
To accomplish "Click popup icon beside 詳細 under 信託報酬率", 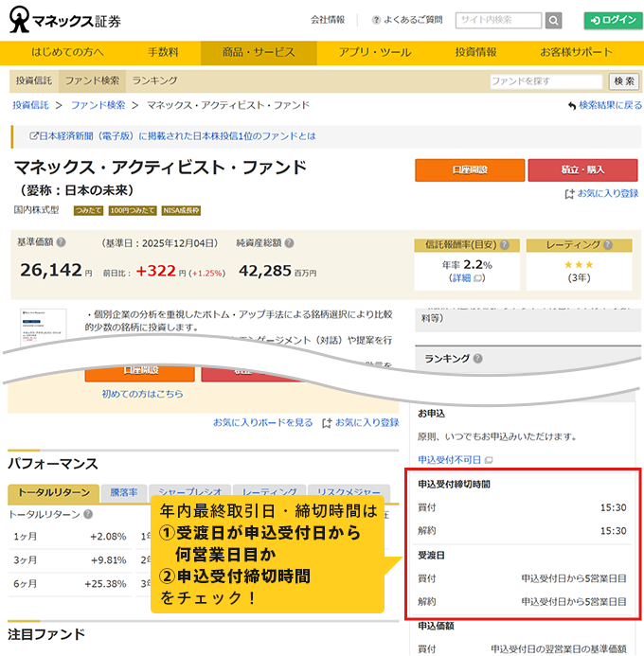I will pos(478,278).
